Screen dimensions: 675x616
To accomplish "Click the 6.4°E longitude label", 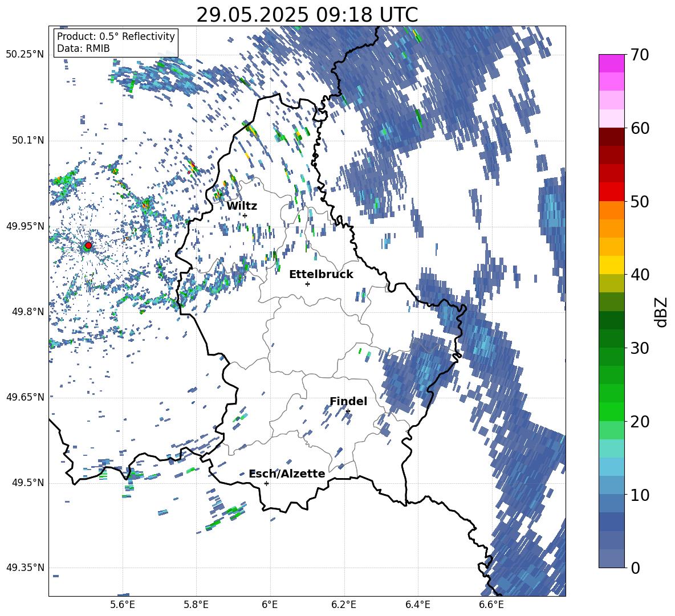I will (x=417, y=605).
